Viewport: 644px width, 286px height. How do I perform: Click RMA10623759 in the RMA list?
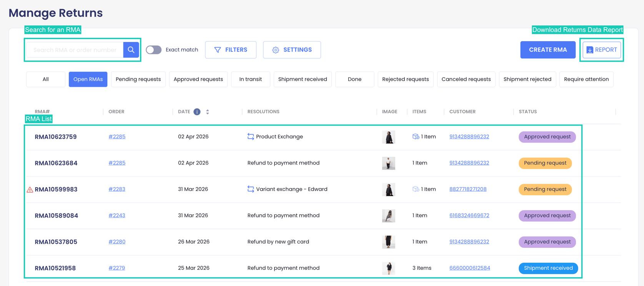click(x=56, y=137)
